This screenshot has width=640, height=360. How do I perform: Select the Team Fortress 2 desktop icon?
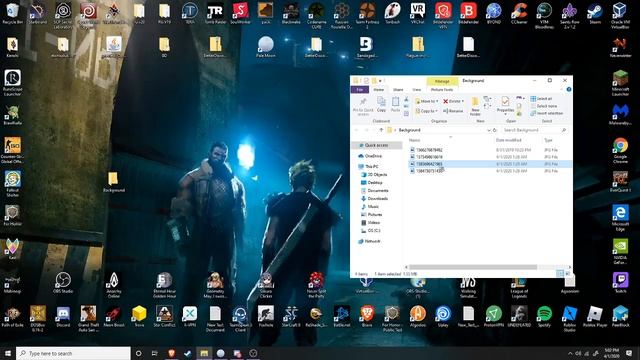point(367,16)
